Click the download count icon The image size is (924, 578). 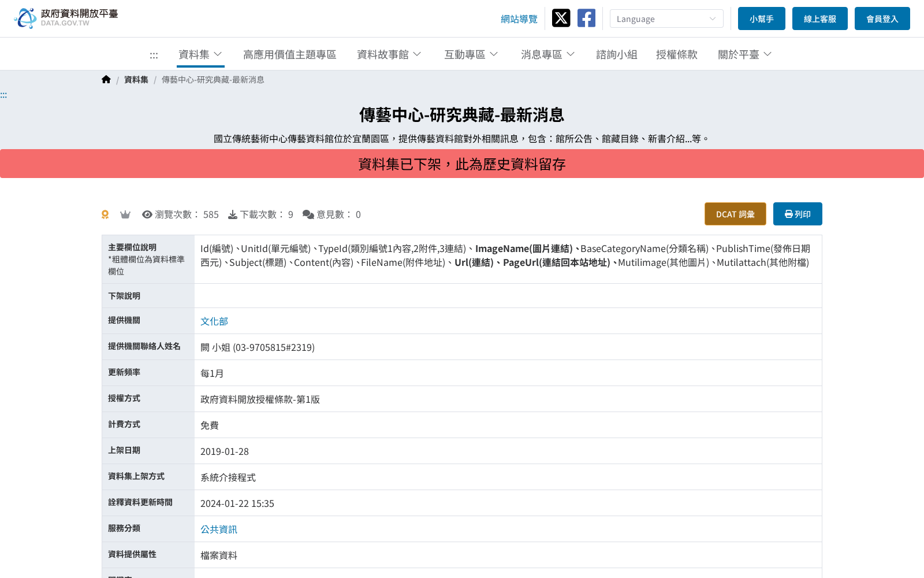(232, 214)
